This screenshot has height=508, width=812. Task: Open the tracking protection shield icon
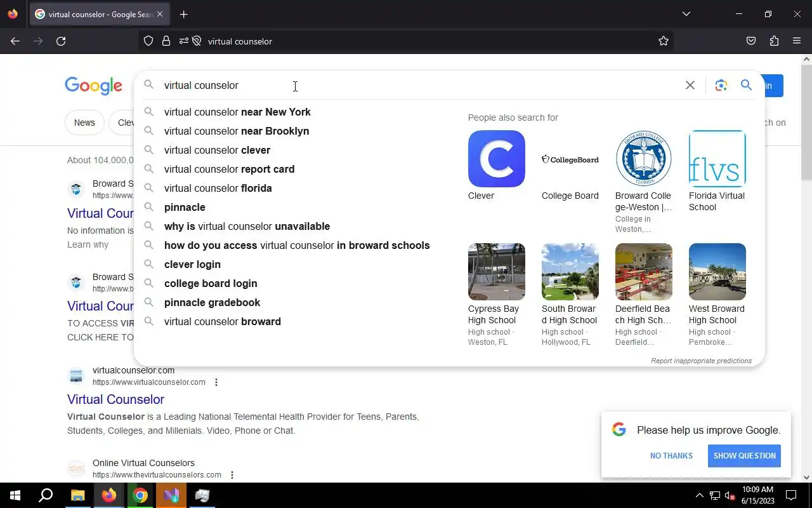click(x=148, y=41)
